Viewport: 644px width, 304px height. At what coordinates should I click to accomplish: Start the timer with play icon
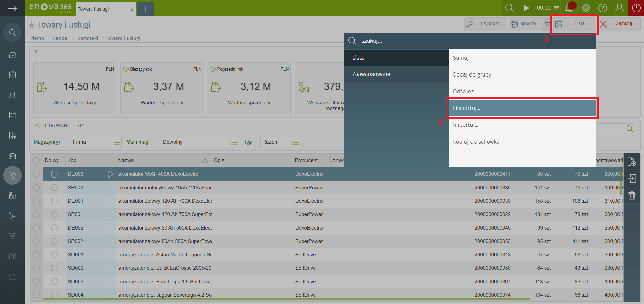pyautogui.click(x=526, y=8)
